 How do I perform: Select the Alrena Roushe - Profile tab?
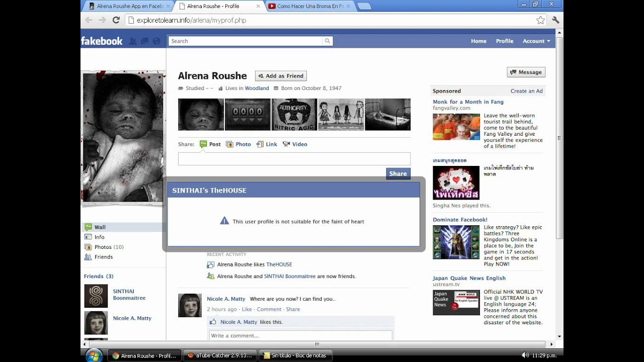point(218,7)
